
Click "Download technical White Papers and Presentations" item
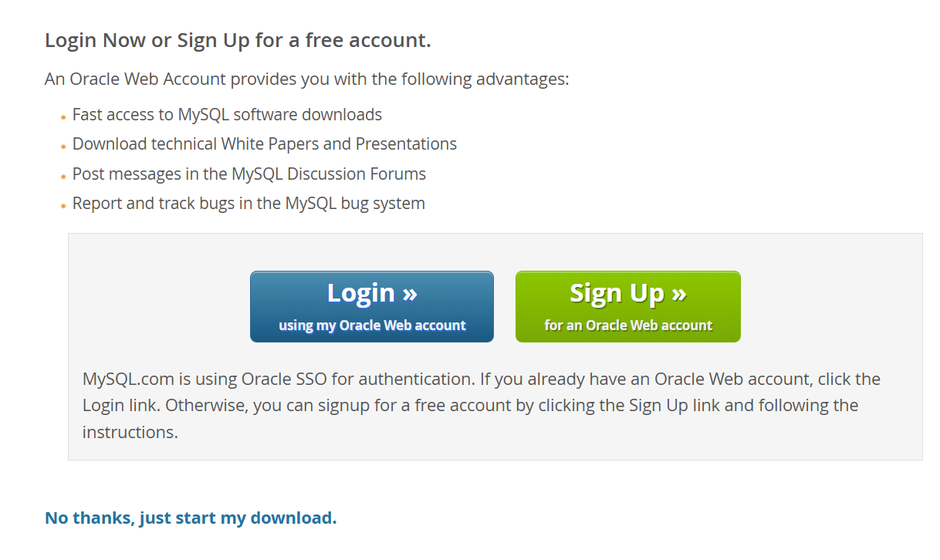pyautogui.click(x=264, y=144)
